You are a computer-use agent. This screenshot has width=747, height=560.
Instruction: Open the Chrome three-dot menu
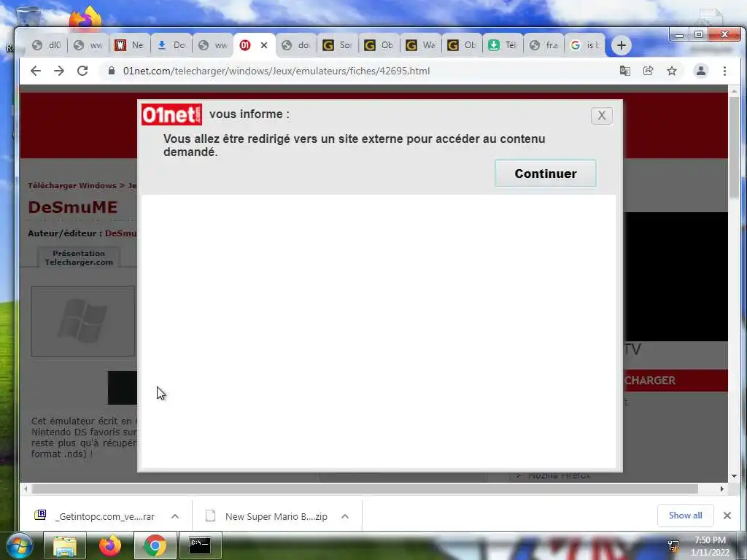pos(724,71)
